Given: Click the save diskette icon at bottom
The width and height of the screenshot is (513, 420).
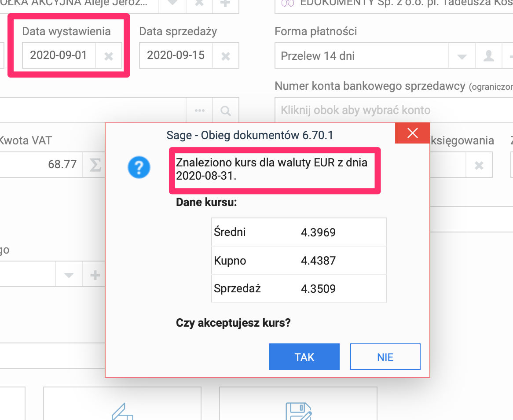Looking at the screenshot, I should (x=298, y=411).
